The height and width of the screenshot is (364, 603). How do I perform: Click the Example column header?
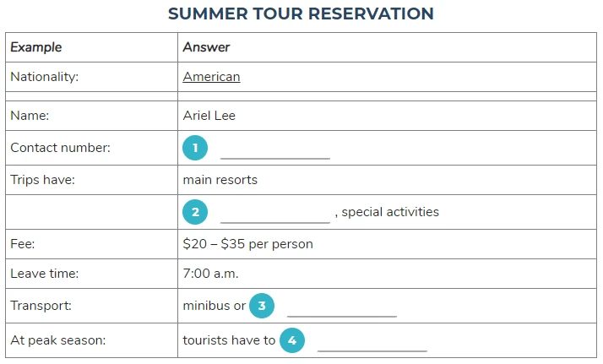(91, 47)
